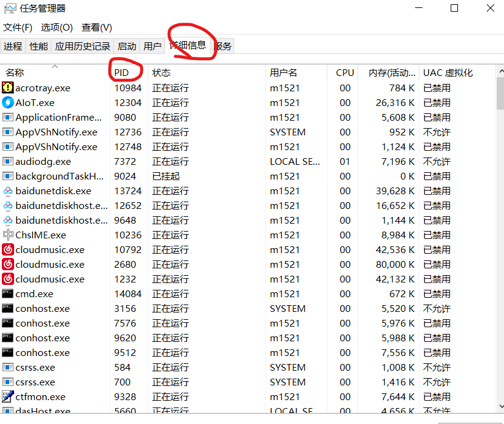Click icon of AppVShNotify.exe PID 12748

(8, 147)
